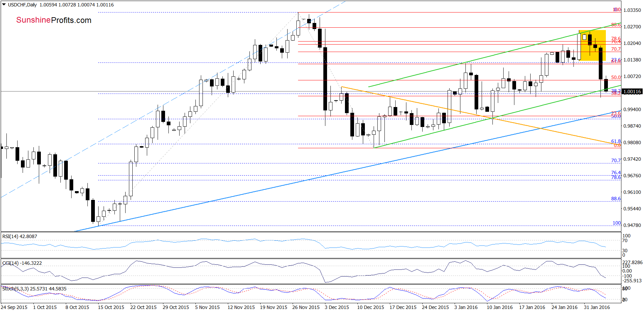Click the 12 Nov 2015 date label
644x312 pixels.
click(x=241, y=307)
